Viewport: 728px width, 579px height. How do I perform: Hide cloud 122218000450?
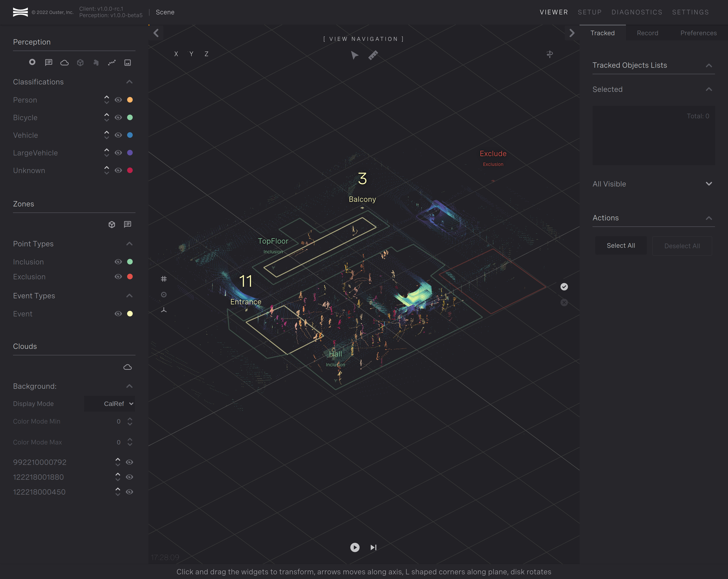[129, 492]
